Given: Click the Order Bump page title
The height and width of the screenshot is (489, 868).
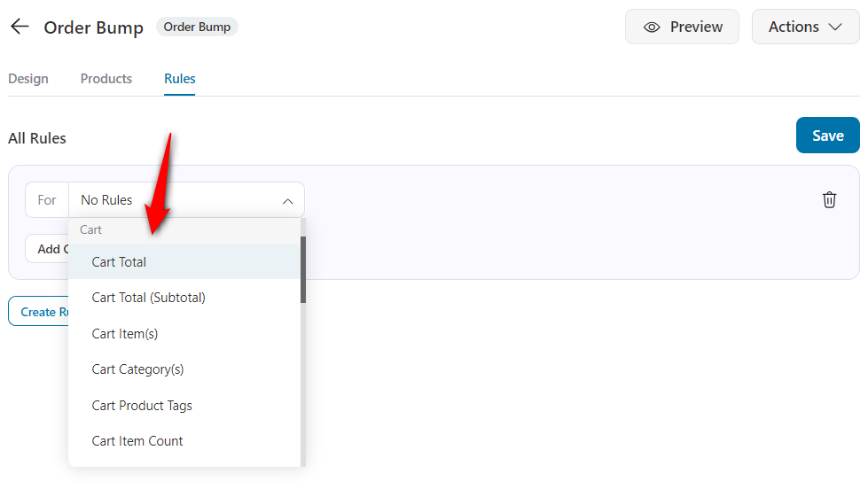Looking at the screenshot, I should click(94, 27).
